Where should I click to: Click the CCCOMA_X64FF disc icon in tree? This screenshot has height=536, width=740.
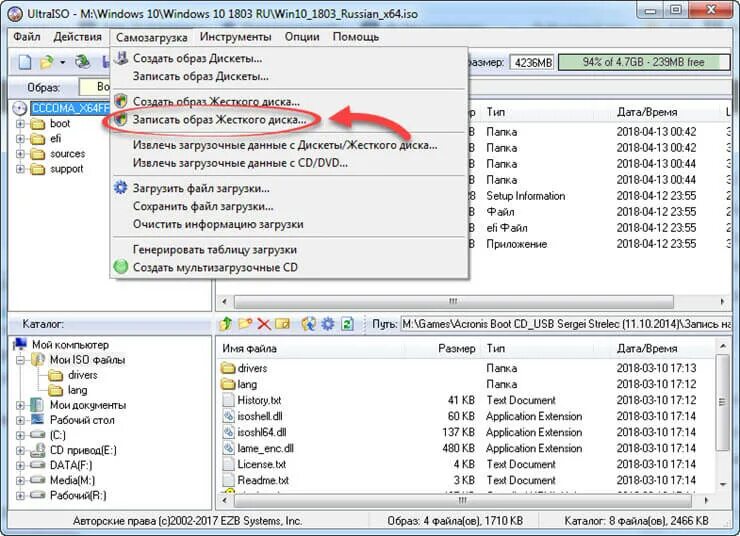click(19, 109)
